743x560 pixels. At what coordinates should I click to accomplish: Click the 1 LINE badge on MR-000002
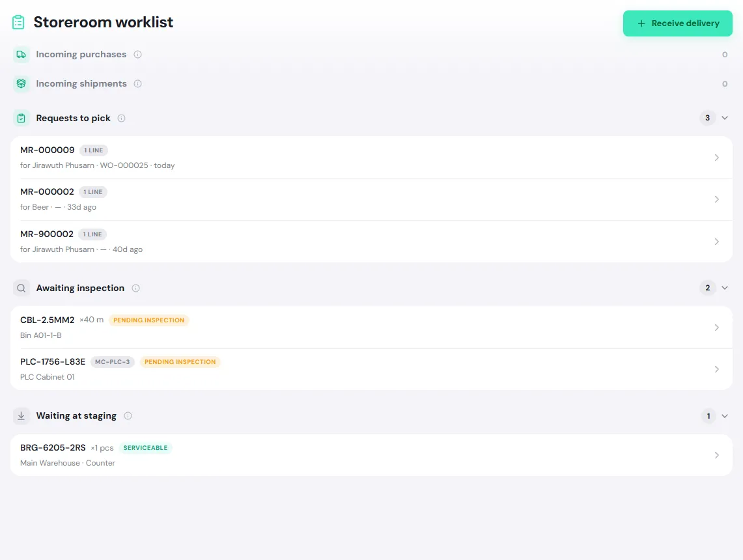click(x=93, y=192)
